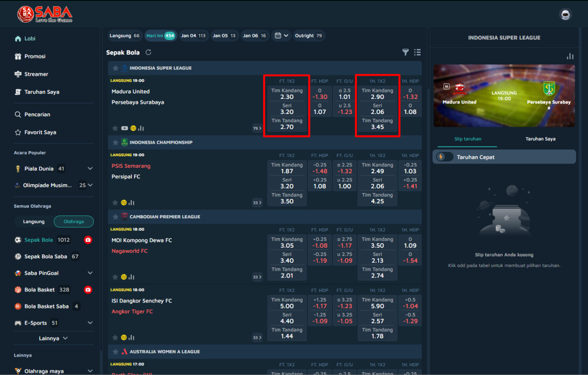Viewport: 588px width, 375px height.
Task: Expand the Lainnya sports list
Action: point(53,338)
